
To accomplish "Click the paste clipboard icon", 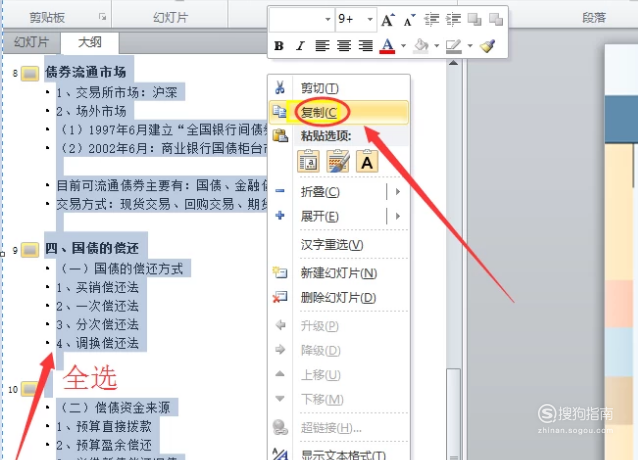I will point(280,135).
